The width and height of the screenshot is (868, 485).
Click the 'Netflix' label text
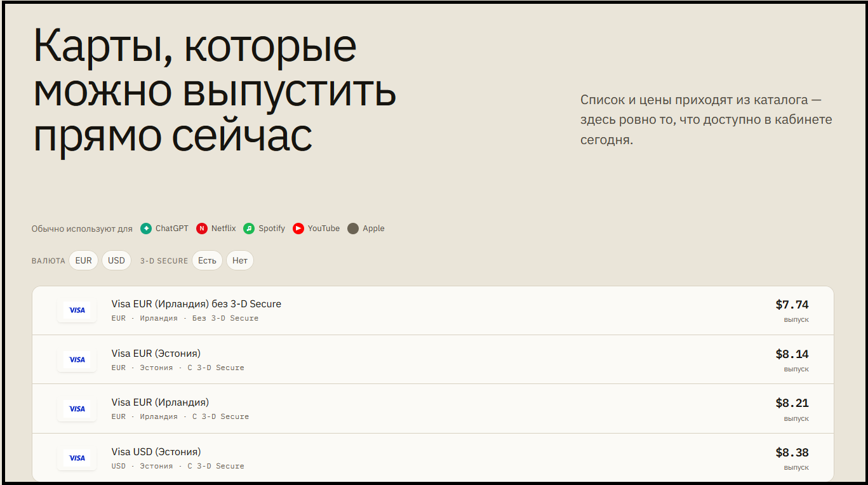pyautogui.click(x=224, y=229)
